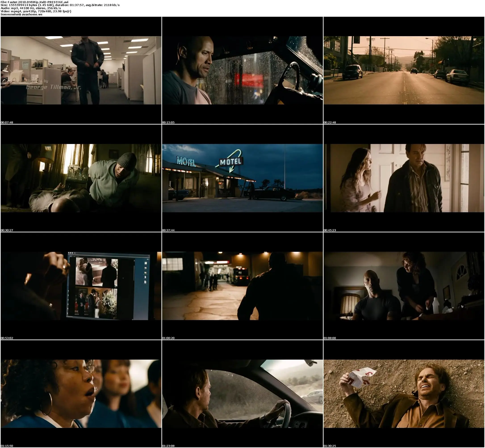The width and height of the screenshot is (485, 448).
Task: Click the '00:15:05' timestamp label
Action: click(x=168, y=122)
